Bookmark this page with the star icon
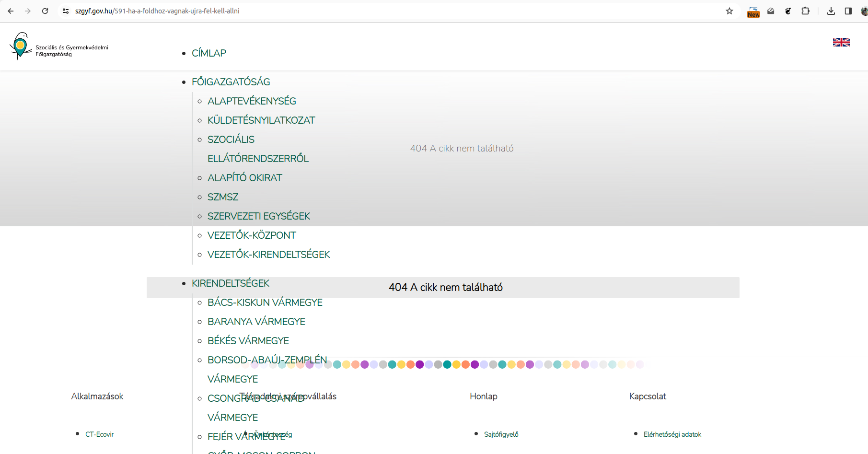Viewport: 868px width, 454px height. [729, 11]
